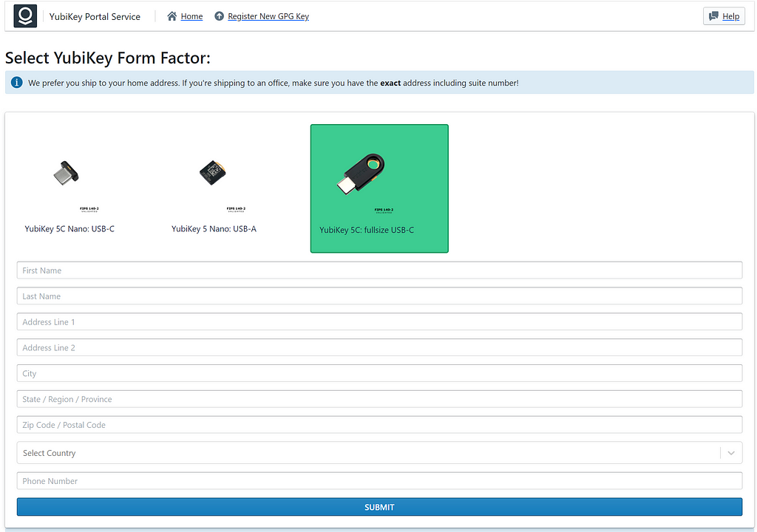Submit the YubiKey order form
Viewport: 757px width, 532px height.
click(379, 507)
